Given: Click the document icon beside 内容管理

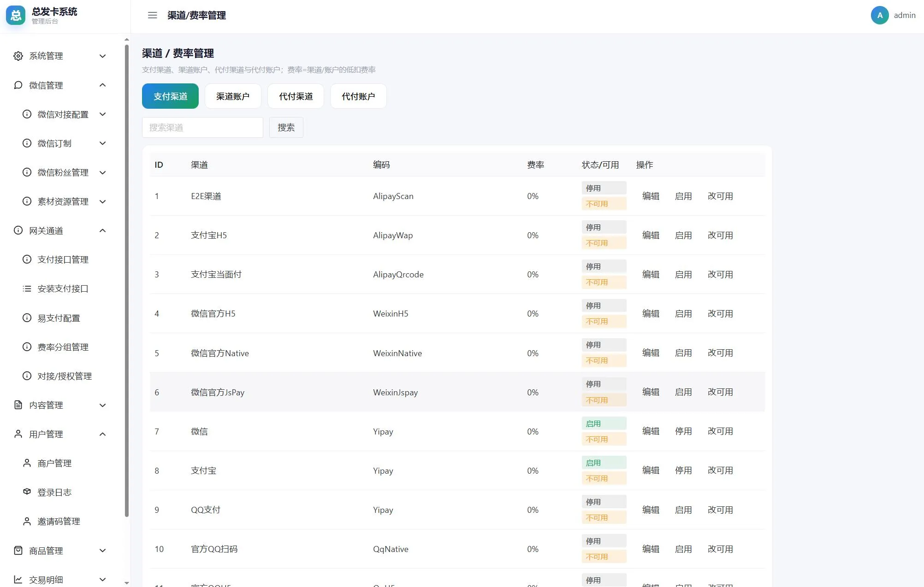Looking at the screenshot, I should tap(18, 405).
